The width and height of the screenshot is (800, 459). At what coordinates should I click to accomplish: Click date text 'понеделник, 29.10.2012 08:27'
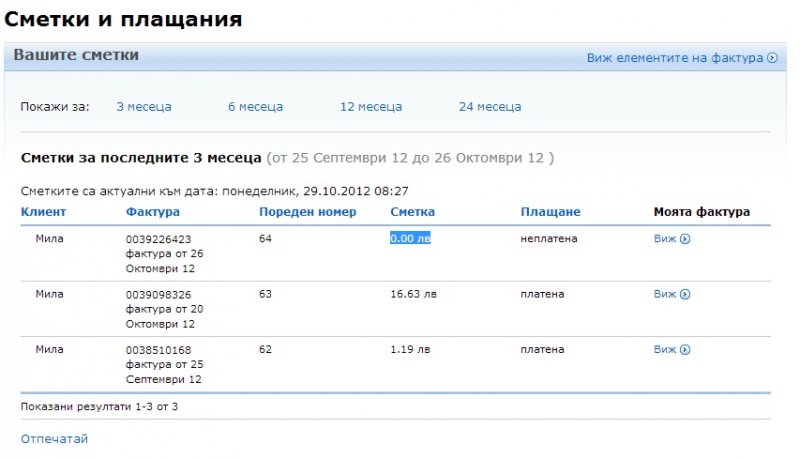315,191
